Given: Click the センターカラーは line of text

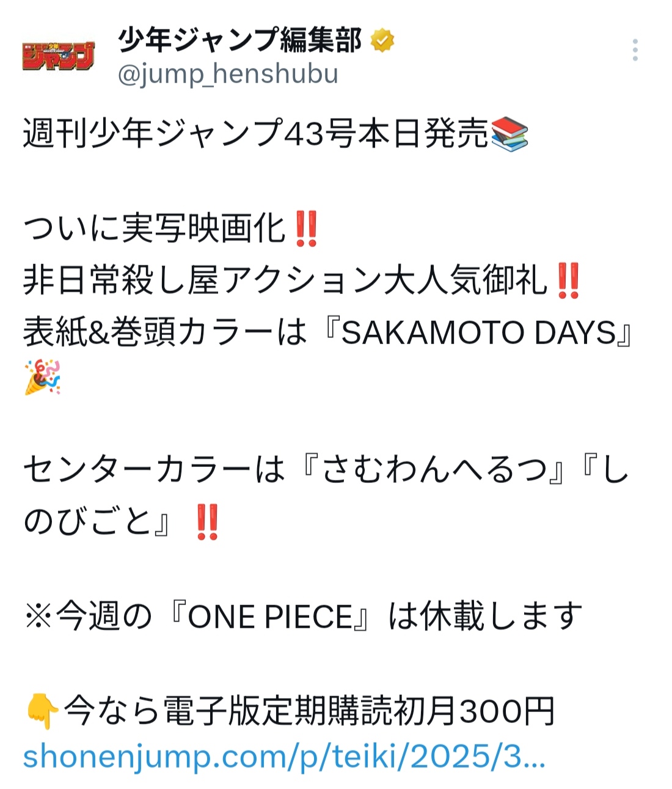Looking at the screenshot, I should [x=155, y=471].
